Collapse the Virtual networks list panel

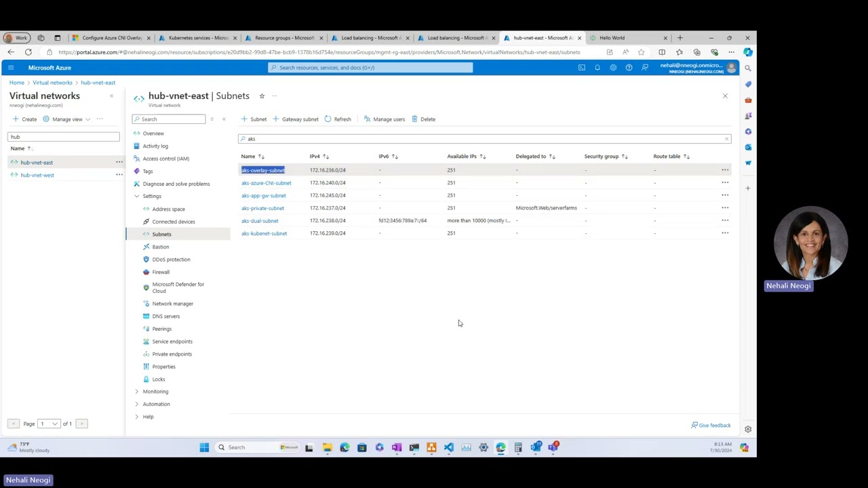[x=112, y=96]
